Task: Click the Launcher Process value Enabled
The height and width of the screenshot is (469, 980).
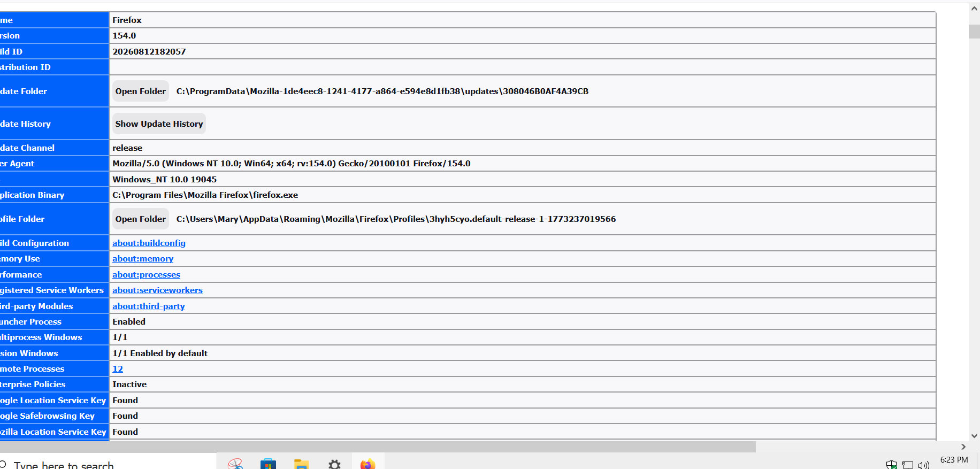Action: click(x=129, y=322)
